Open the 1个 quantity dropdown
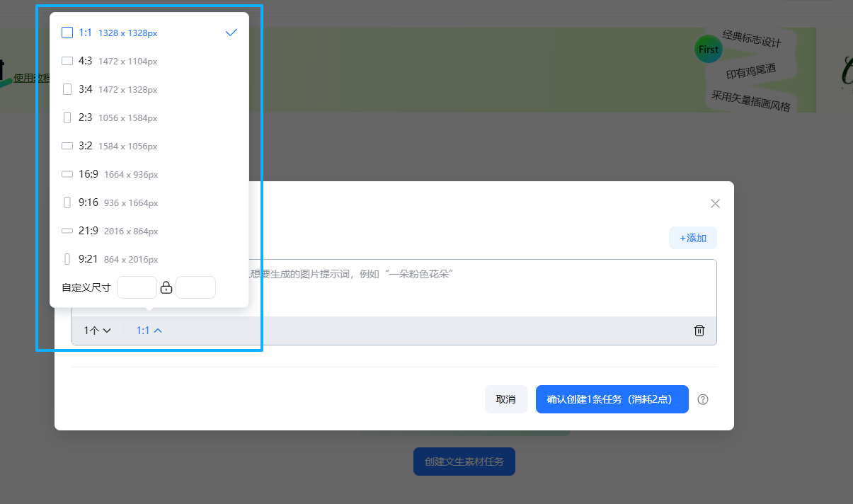 click(x=97, y=330)
